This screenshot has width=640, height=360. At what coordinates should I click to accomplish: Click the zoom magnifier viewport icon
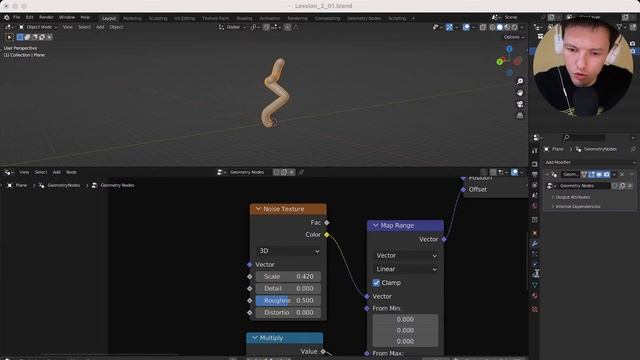coord(520,81)
